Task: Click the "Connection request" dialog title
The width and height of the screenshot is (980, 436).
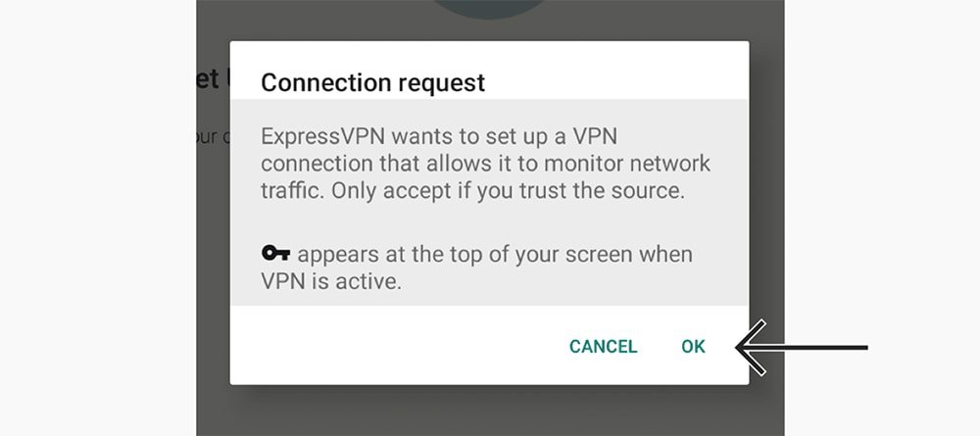Action: pyautogui.click(x=373, y=82)
